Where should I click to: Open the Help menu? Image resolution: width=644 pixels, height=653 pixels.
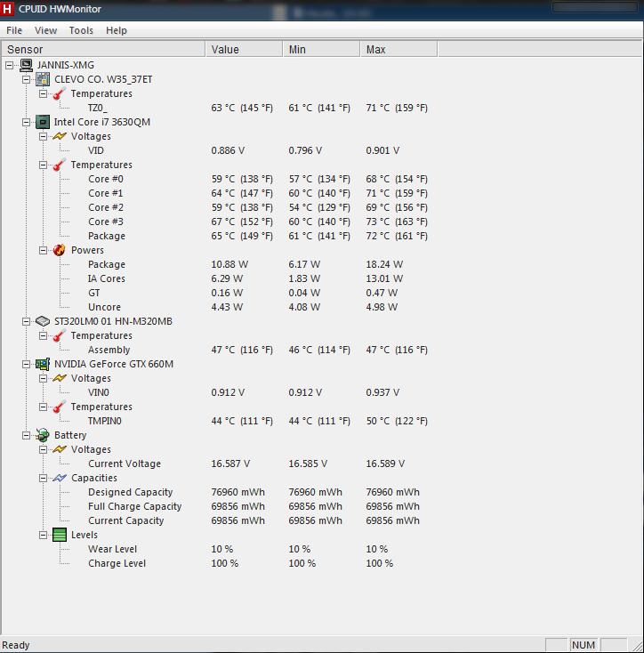click(117, 30)
